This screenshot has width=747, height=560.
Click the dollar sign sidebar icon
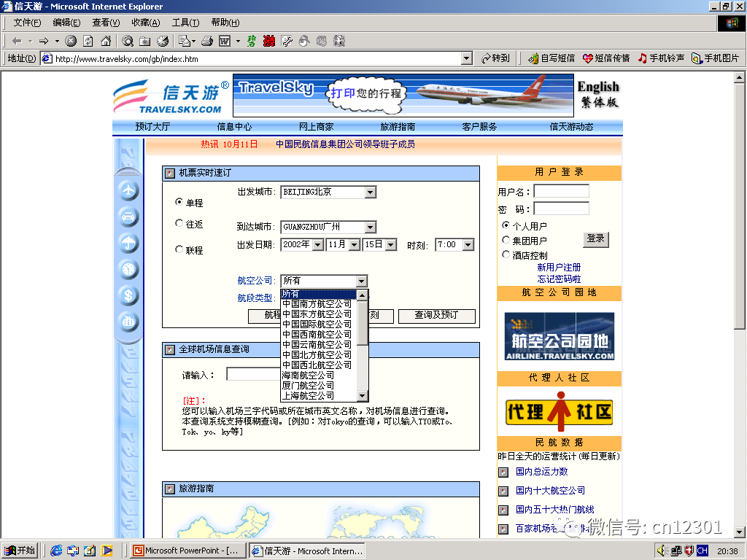tap(128, 295)
